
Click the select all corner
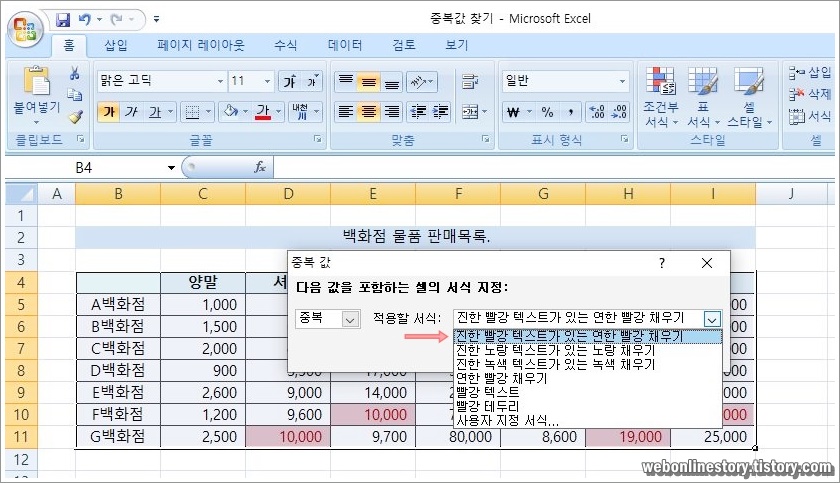(x=21, y=194)
